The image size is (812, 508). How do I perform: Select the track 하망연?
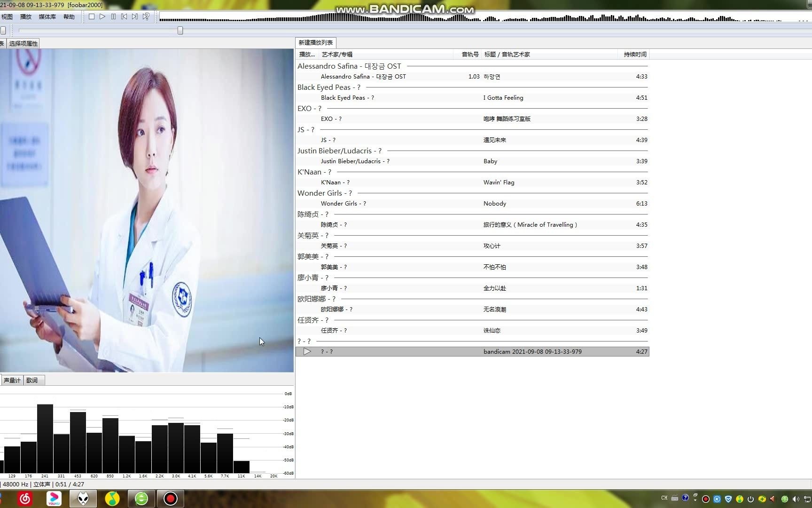click(472, 77)
